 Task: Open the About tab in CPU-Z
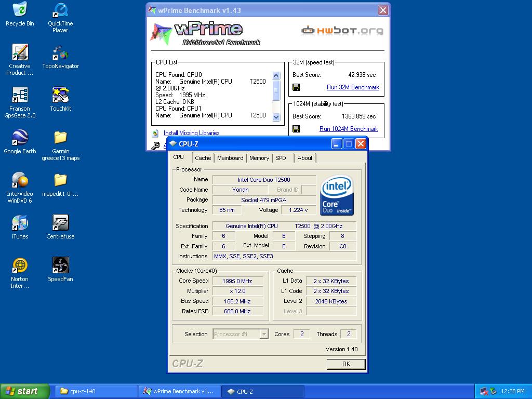[x=304, y=158]
